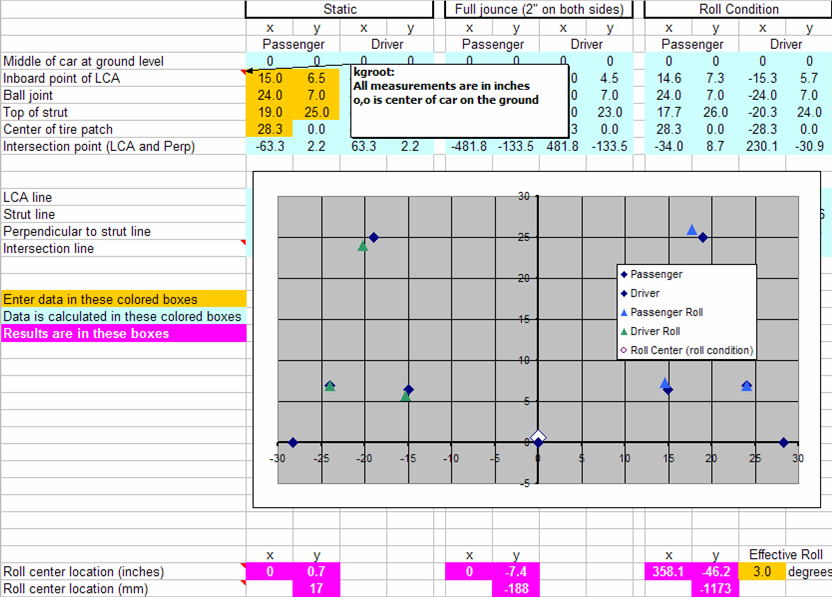Click the static Top of strut 25.0 cell
833x597 pixels.
pyautogui.click(x=316, y=112)
